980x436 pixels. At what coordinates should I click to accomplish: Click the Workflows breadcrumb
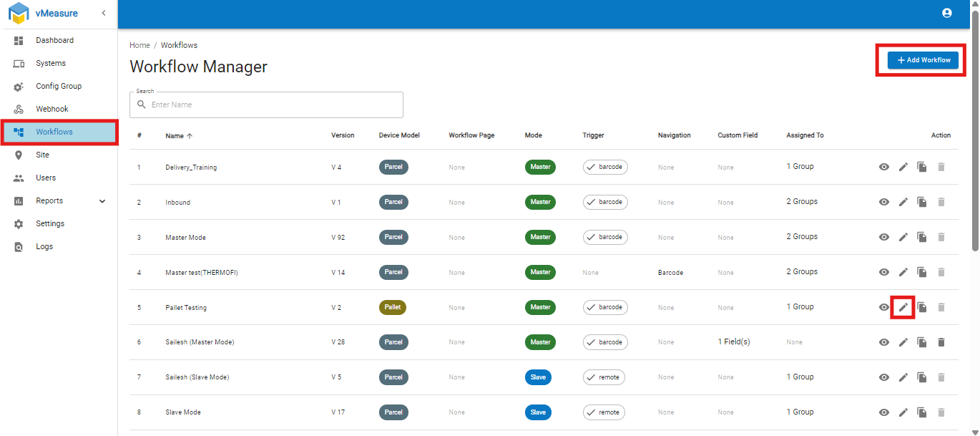point(179,45)
